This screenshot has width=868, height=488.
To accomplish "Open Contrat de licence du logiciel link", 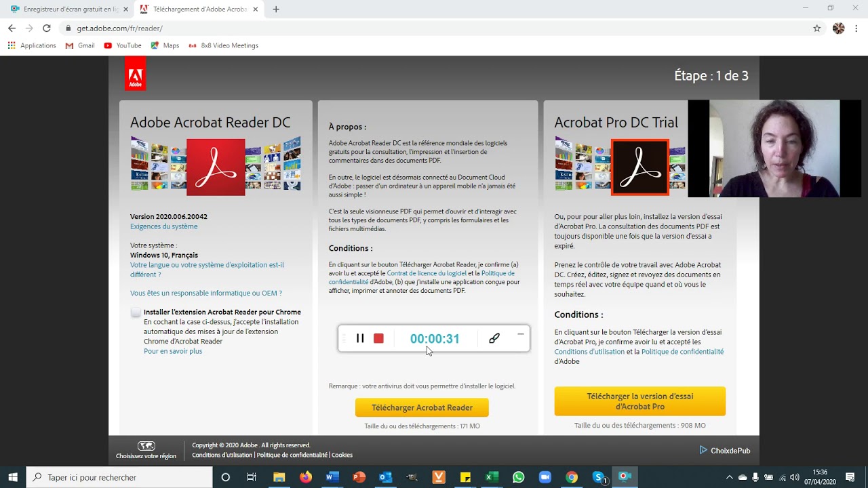I will click(x=427, y=273).
